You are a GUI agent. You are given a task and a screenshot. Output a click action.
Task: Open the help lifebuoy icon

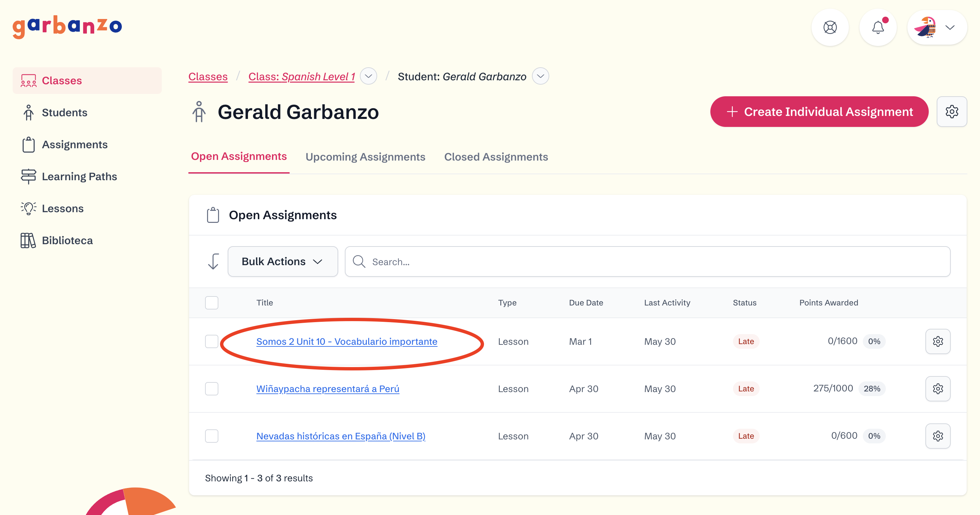click(830, 27)
